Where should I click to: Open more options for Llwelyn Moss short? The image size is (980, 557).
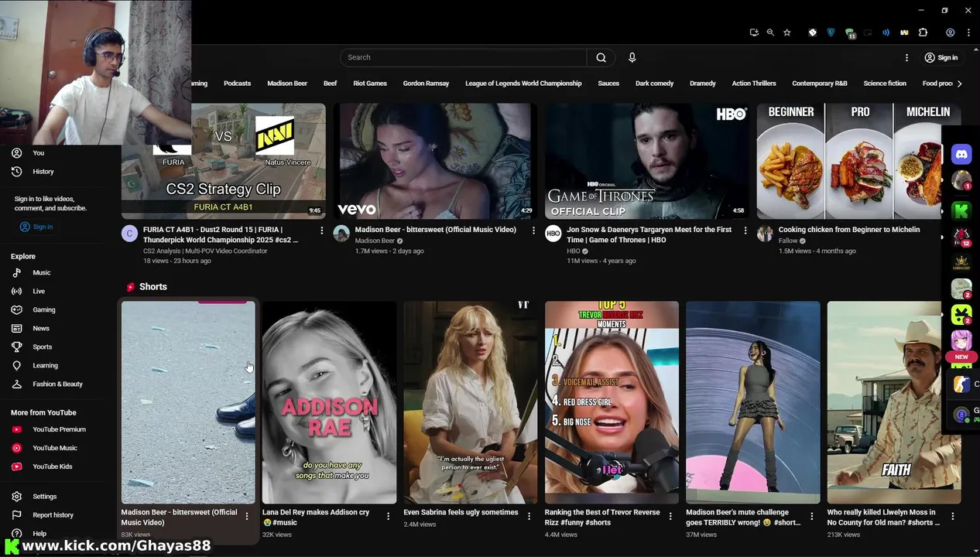tap(952, 516)
